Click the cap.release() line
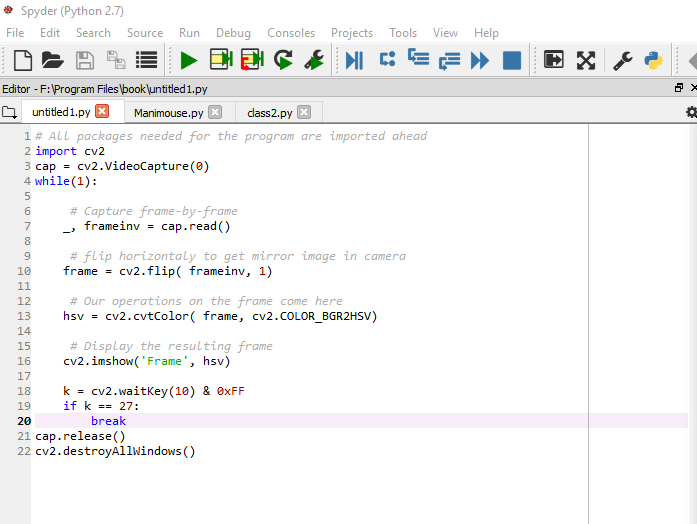The height and width of the screenshot is (524, 697). [80, 436]
